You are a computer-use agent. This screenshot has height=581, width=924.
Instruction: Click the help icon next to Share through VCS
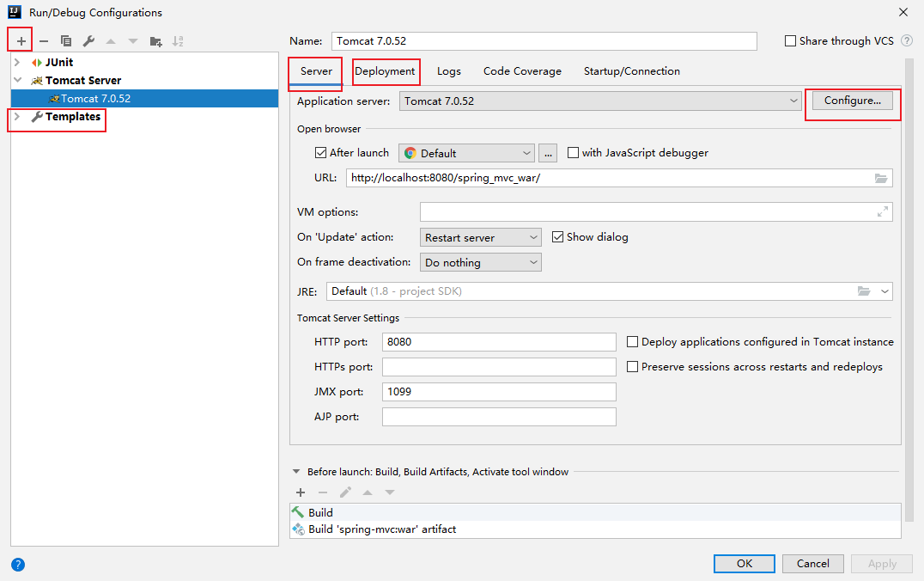click(907, 40)
